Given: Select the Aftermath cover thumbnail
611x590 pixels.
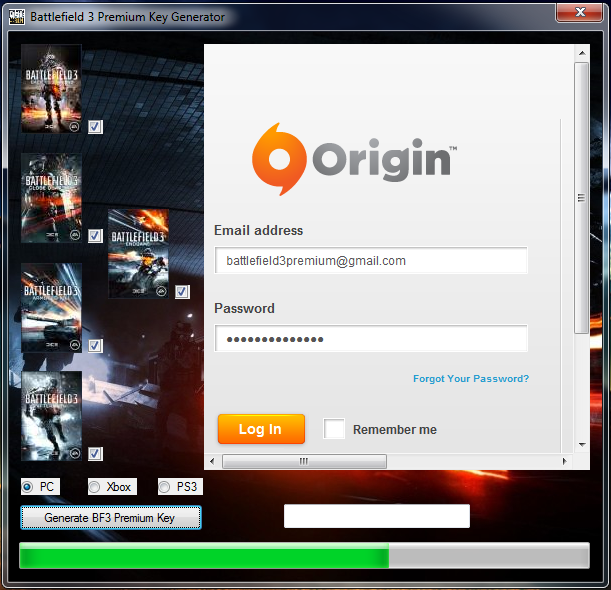Looking at the screenshot, I should 51,416.
